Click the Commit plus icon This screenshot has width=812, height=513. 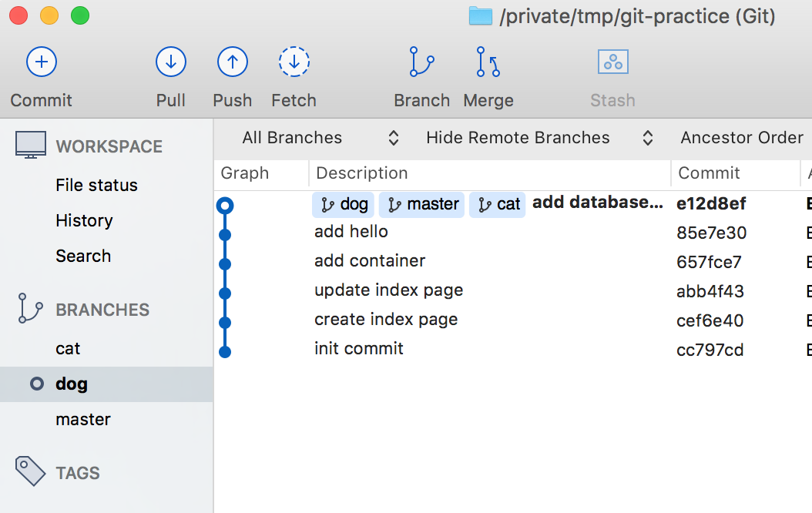42,62
